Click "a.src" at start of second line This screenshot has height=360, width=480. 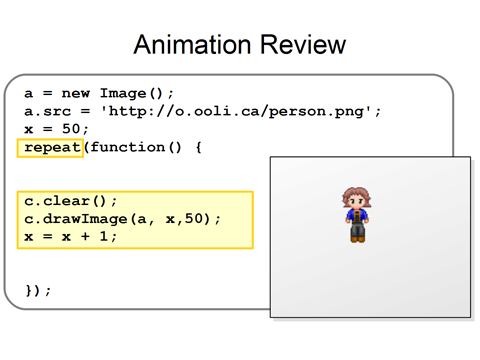tap(48, 111)
